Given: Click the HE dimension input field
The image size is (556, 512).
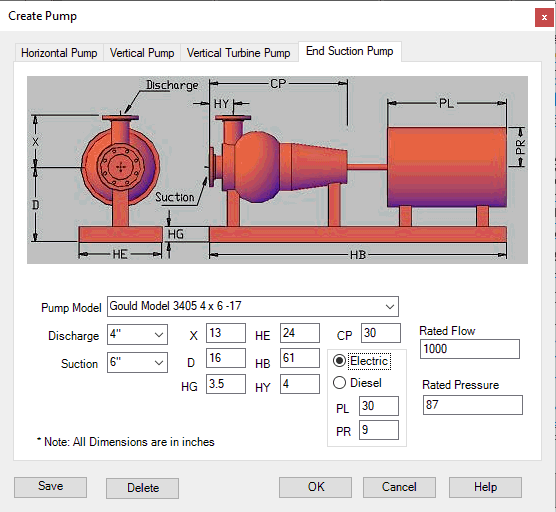Looking at the screenshot, I should 300,333.
